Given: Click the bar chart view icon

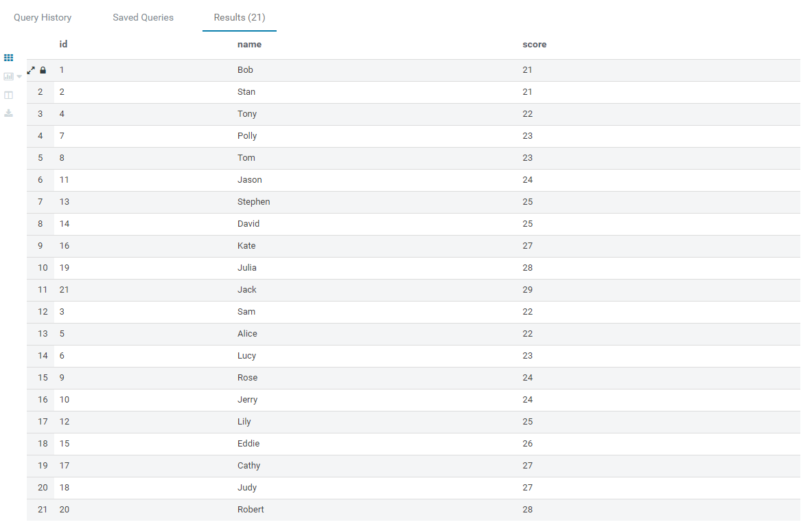Looking at the screenshot, I should point(8,76).
